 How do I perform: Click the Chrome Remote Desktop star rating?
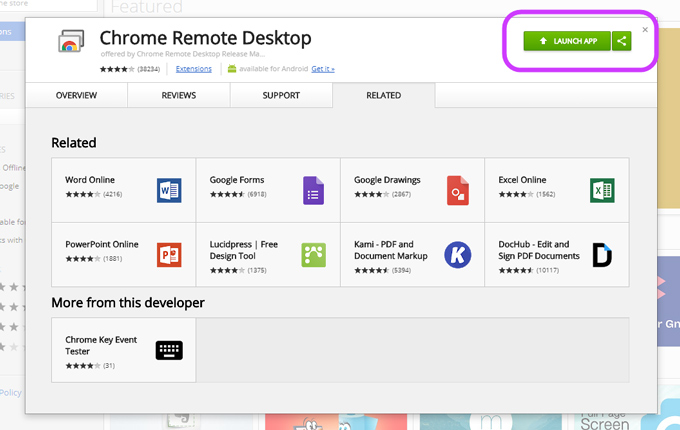[x=117, y=69]
